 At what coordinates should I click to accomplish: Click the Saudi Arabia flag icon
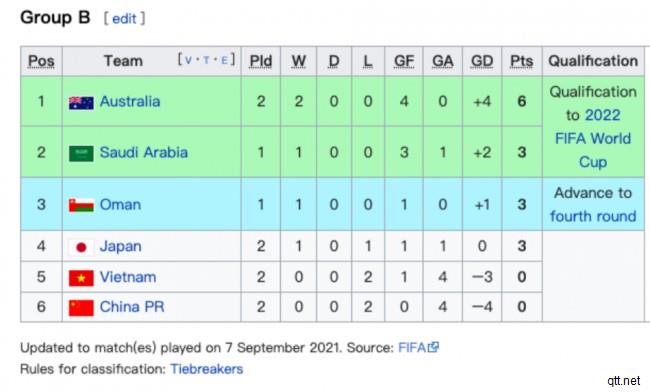[x=81, y=153]
